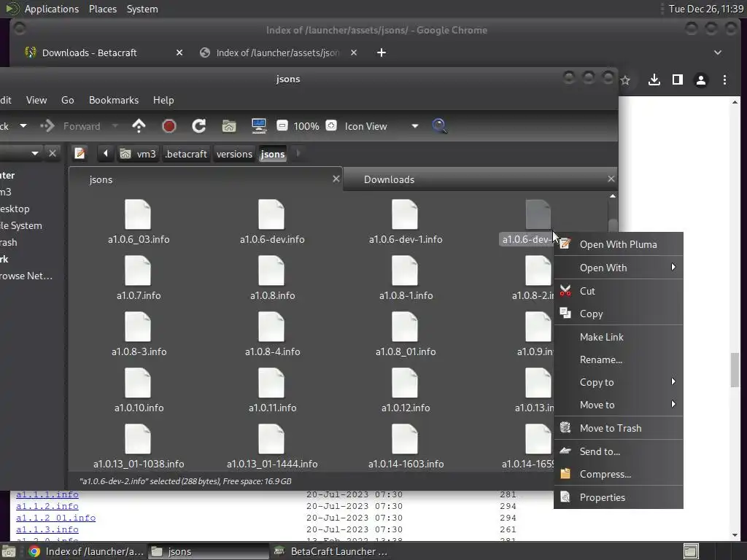
Task: Open the Back history dropdown arrow
Action: click(23, 126)
